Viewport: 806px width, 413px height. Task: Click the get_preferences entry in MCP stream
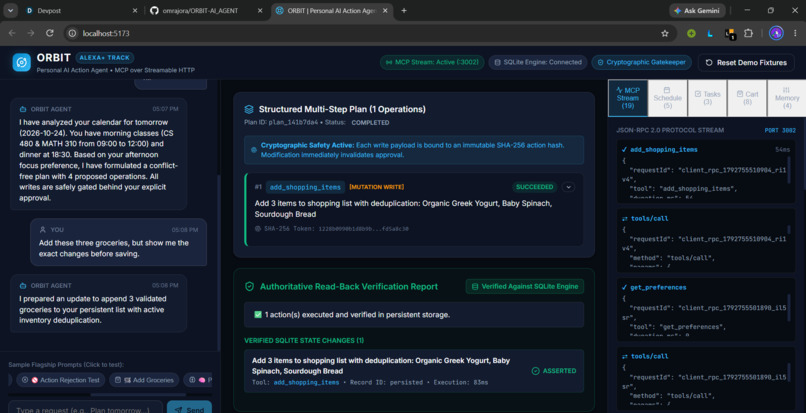pos(705,308)
